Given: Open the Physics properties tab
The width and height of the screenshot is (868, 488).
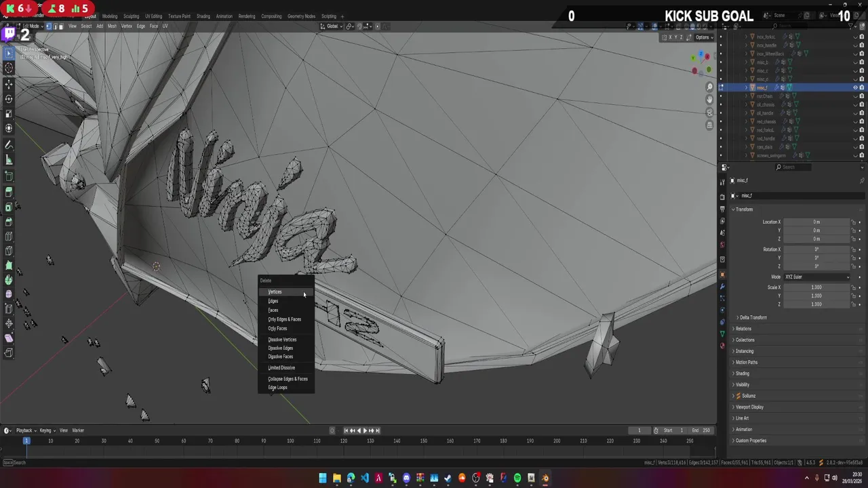Looking at the screenshot, I should [722, 310].
